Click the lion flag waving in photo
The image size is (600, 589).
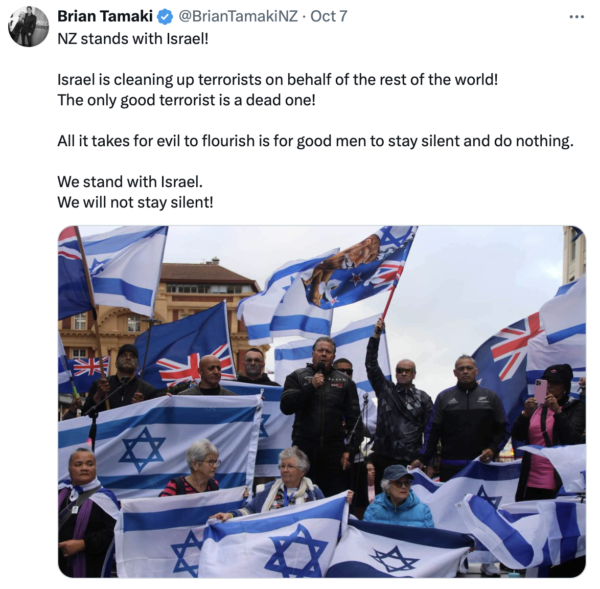(x=358, y=268)
